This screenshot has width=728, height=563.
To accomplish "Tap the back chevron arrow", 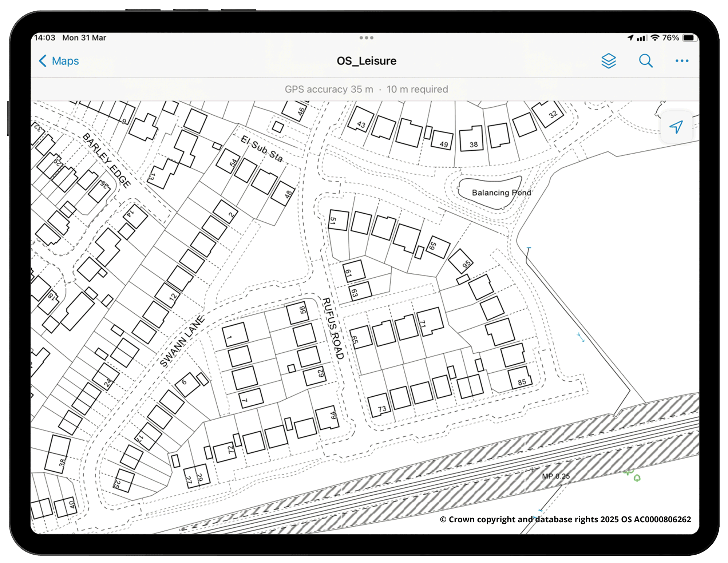I will [43, 61].
